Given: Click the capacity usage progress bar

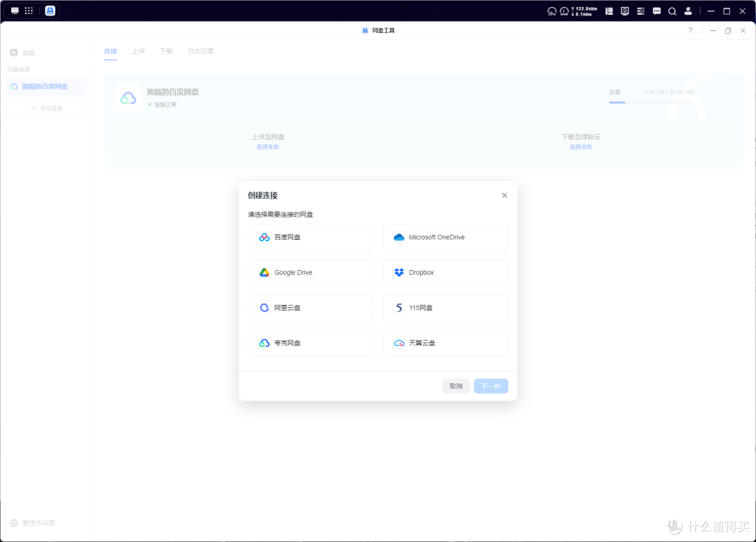Looking at the screenshot, I should (650, 102).
